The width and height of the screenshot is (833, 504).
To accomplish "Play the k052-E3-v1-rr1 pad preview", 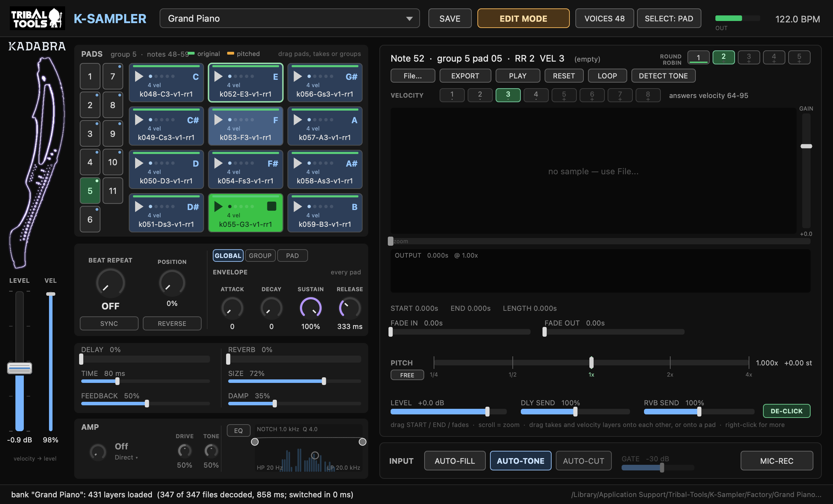I will (218, 76).
